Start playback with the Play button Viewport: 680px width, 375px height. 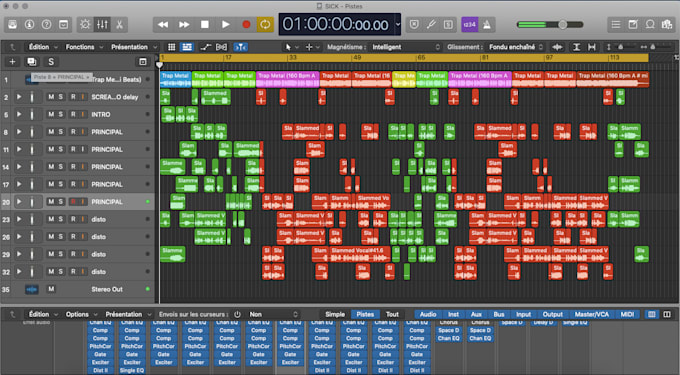pyautogui.click(x=226, y=25)
